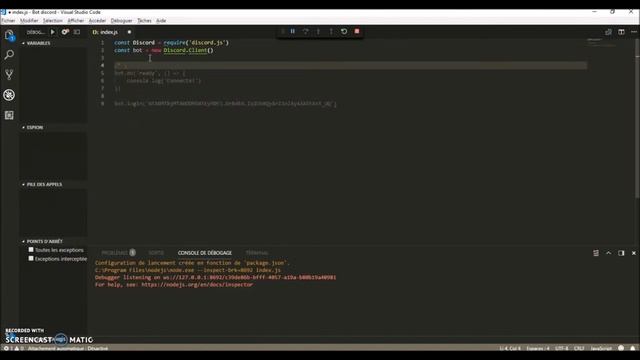Open the Debug view icon
Image resolution: width=640 pixels, height=360 pixels.
(9, 95)
